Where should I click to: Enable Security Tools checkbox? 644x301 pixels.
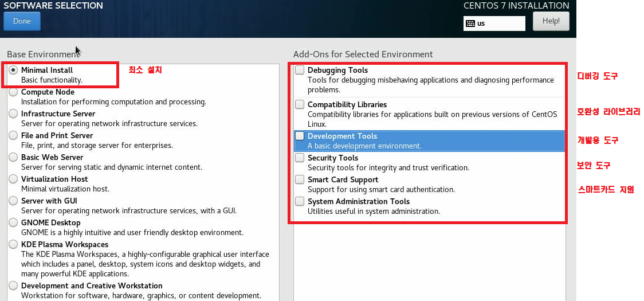click(x=300, y=158)
